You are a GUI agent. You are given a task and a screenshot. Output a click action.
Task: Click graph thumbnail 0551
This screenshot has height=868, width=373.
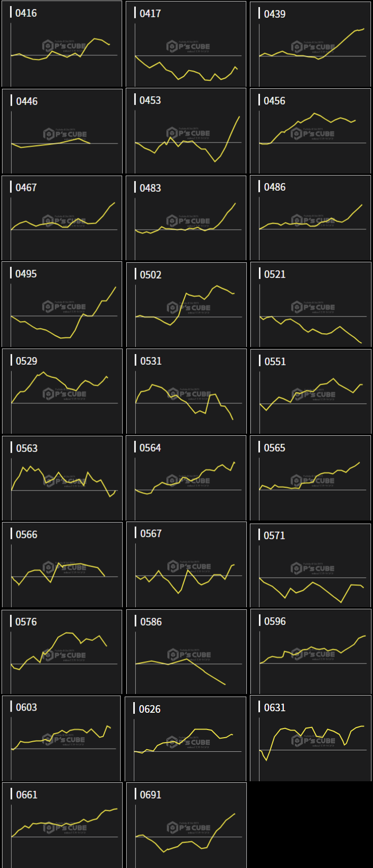(x=310, y=391)
